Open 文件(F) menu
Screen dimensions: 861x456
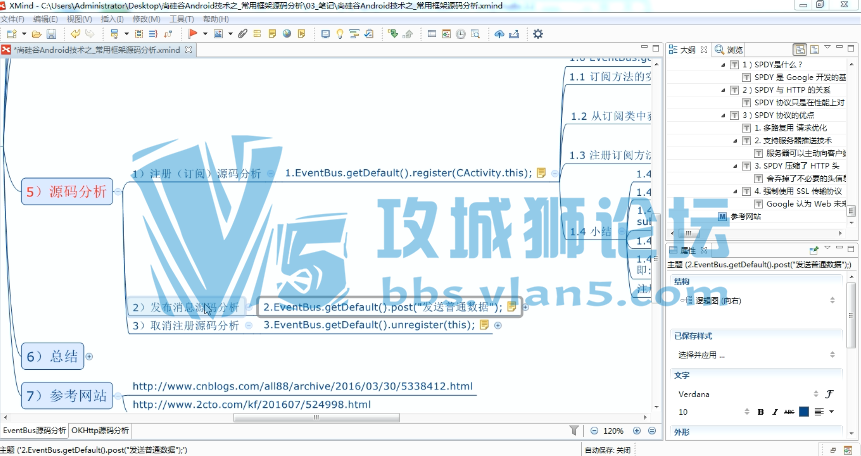coord(12,19)
